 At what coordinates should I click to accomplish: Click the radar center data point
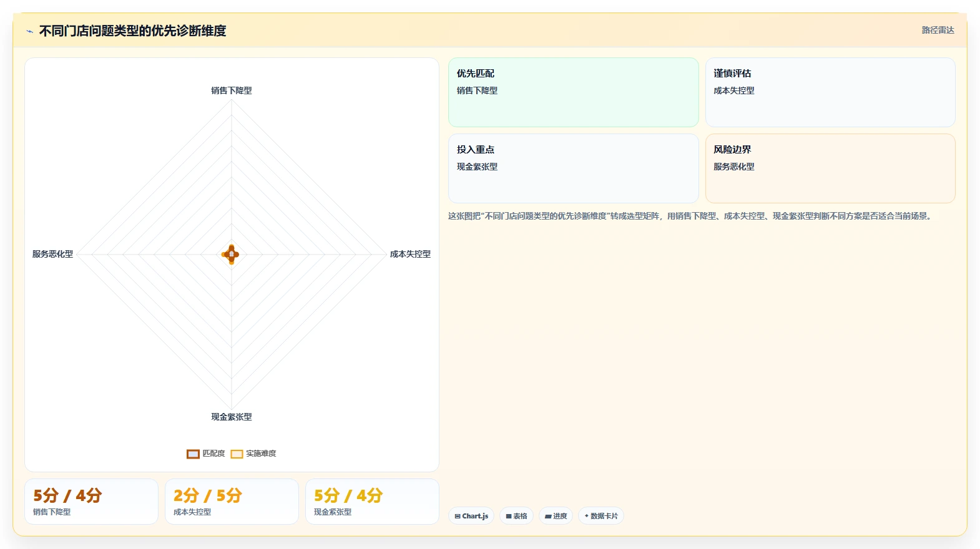click(x=232, y=254)
